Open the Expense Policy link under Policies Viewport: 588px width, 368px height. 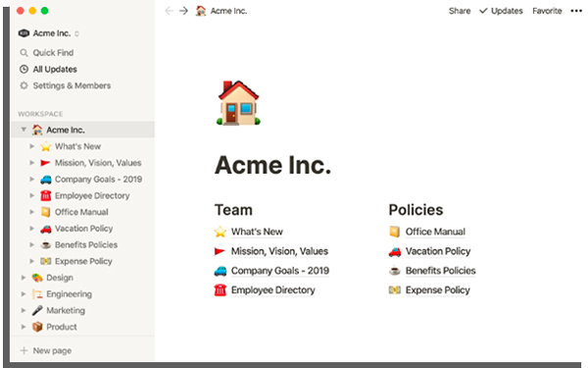pyautogui.click(x=438, y=290)
